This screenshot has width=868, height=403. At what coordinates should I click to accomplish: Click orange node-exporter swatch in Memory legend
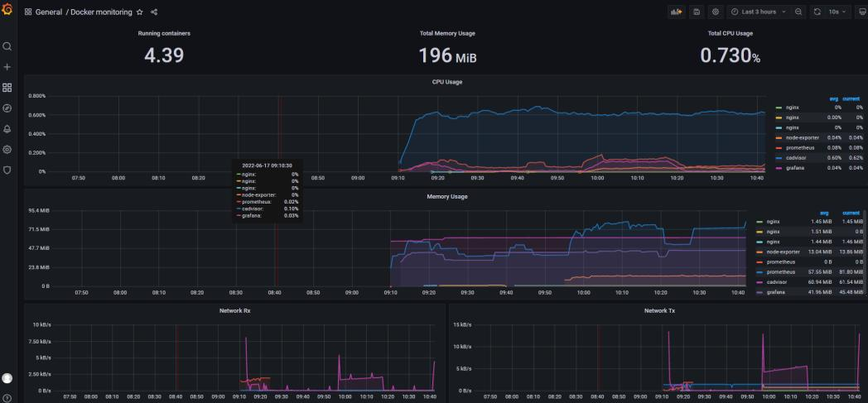pyautogui.click(x=759, y=252)
